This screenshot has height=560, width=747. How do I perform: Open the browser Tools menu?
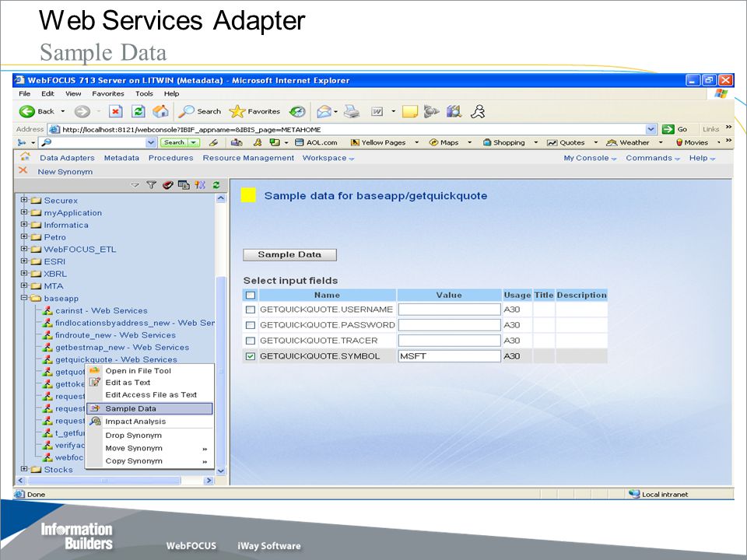(144, 94)
